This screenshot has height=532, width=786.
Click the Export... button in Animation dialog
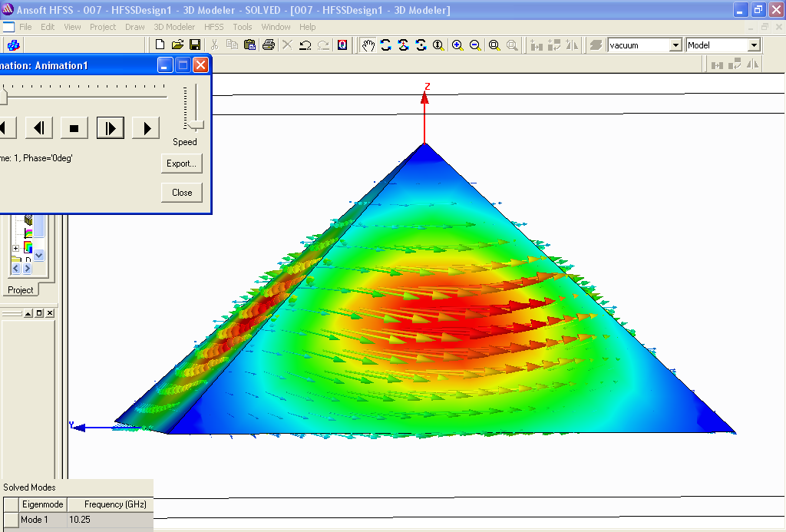[x=181, y=164]
